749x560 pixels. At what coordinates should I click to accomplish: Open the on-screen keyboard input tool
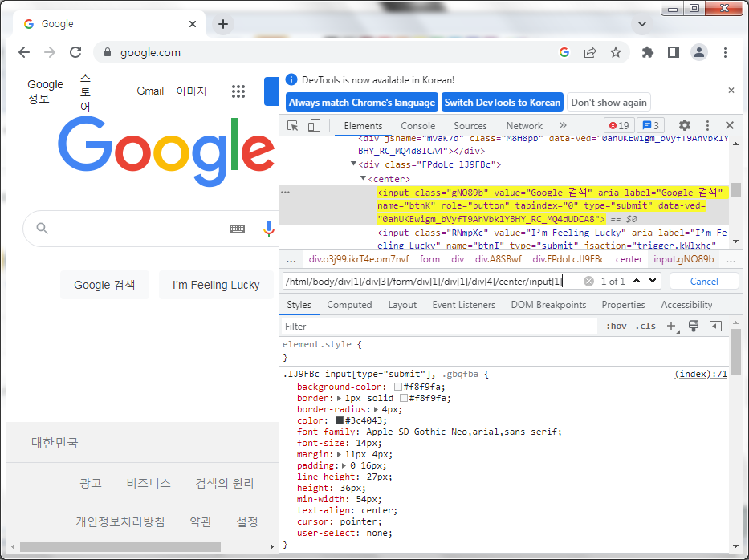tap(237, 229)
